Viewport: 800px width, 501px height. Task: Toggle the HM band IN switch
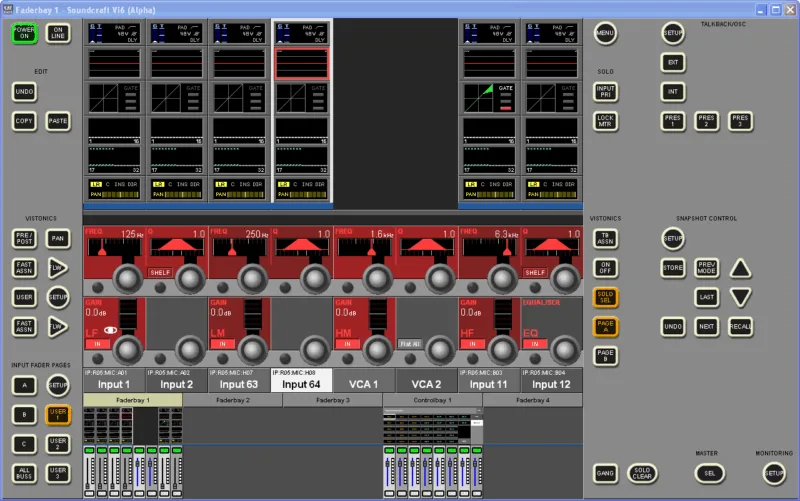pyautogui.click(x=347, y=344)
